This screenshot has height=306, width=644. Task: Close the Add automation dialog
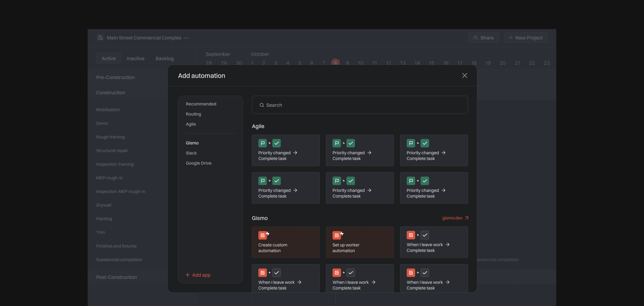pyautogui.click(x=464, y=76)
